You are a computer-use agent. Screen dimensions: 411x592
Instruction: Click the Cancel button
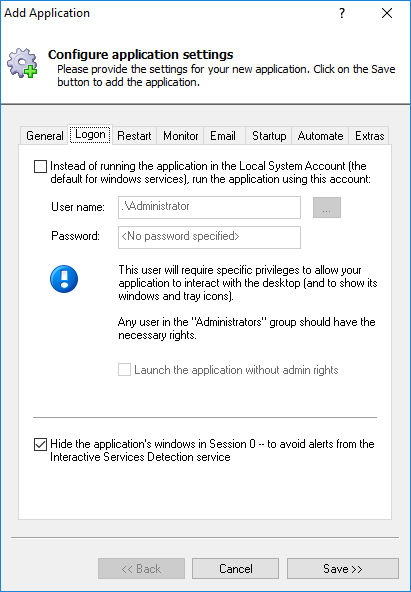click(x=236, y=569)
